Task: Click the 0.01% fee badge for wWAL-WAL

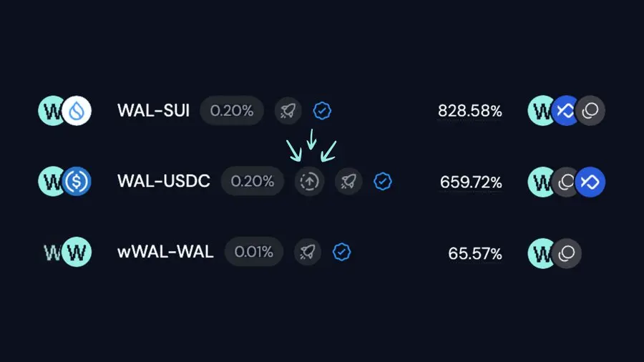Action: 254,252
